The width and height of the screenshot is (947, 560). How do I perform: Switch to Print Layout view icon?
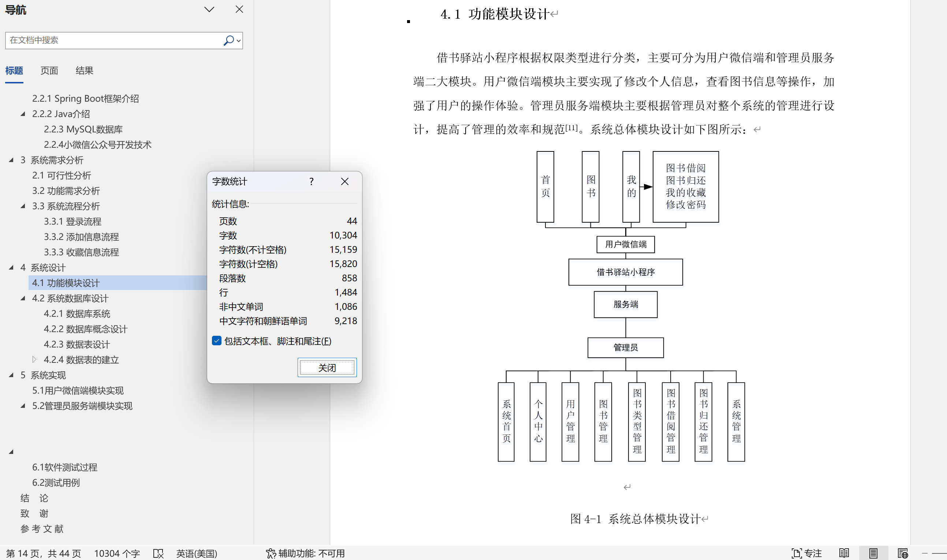pos(873,553)
